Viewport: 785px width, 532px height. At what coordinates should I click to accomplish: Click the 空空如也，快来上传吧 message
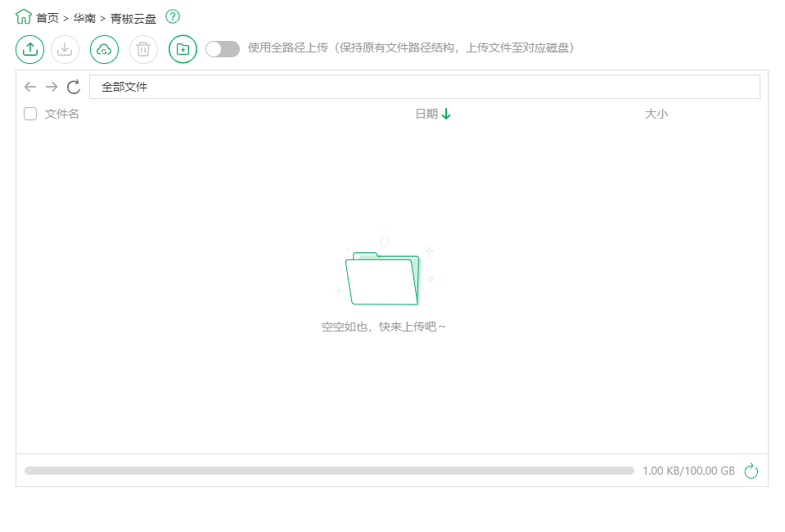(383, 327)
